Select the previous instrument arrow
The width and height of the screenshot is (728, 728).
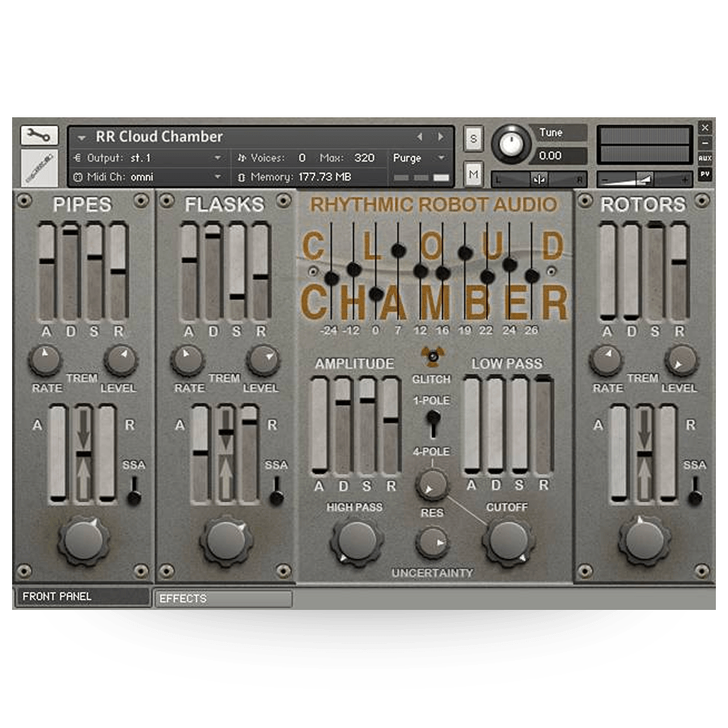pos(420,137)
